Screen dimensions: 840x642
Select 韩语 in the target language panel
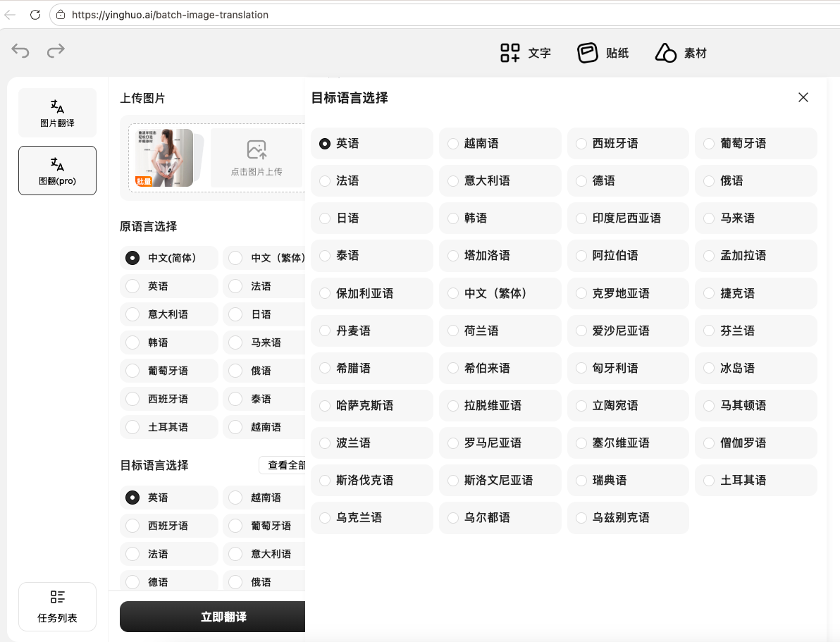click(500, 218)
